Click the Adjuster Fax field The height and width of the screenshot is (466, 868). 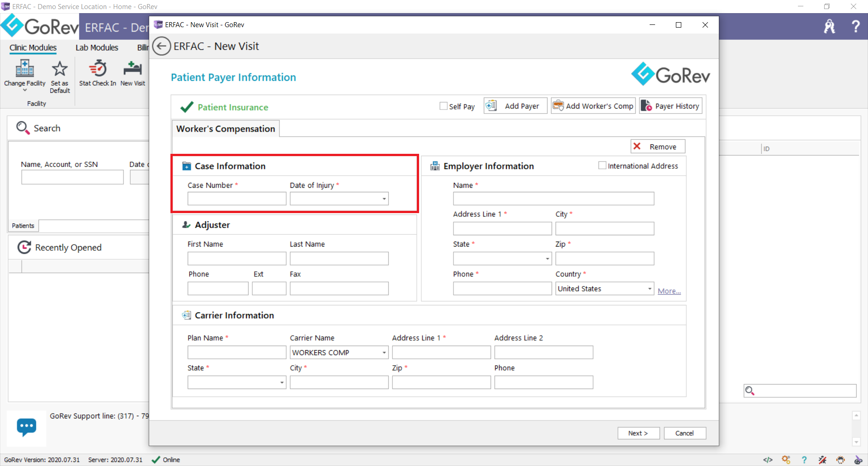pyautogui.click(x=339, y=289)
